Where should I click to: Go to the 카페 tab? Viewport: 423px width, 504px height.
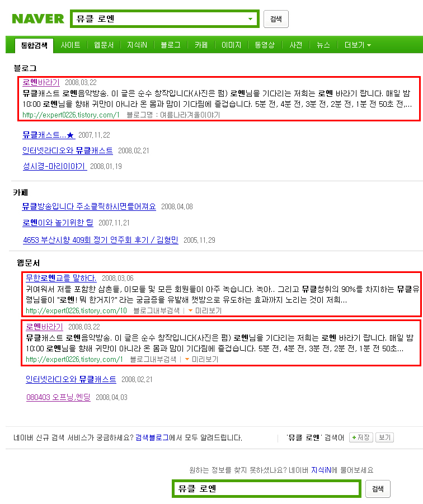point(201,45)
